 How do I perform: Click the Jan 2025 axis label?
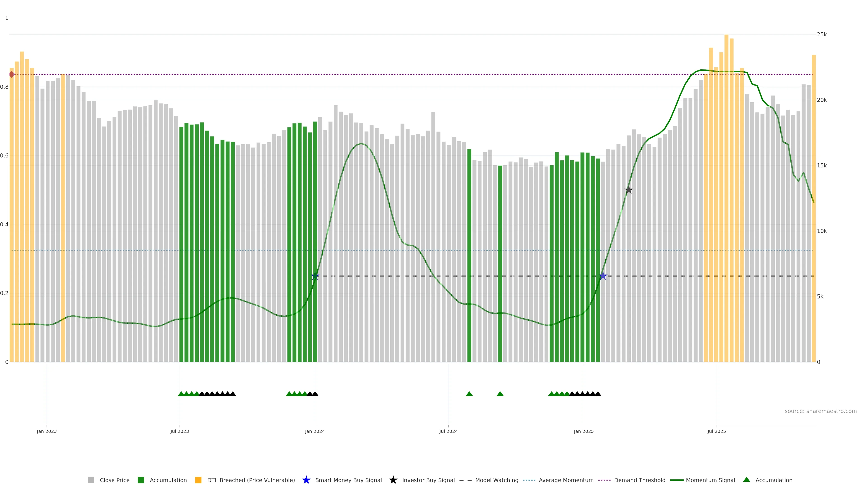[584, 432]
